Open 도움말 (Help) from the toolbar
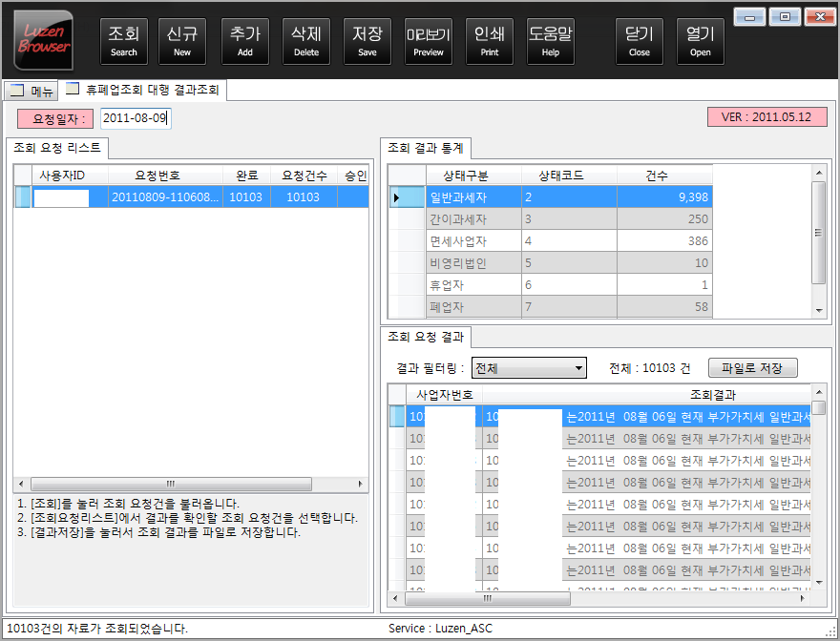Screen dimensions: 840x641 (550, 40)
